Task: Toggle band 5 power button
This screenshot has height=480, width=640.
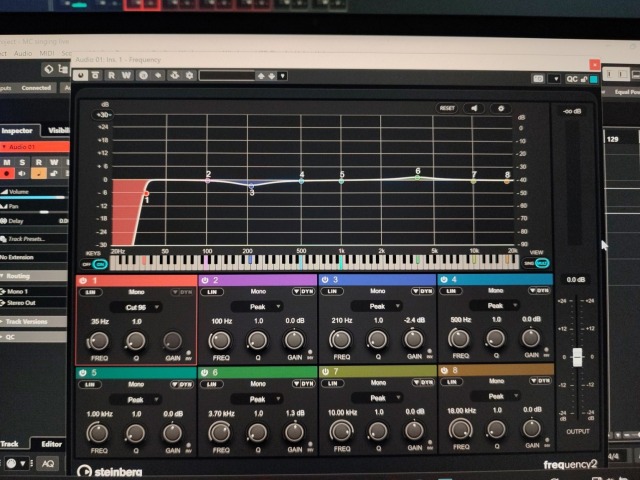Action: coord(83,373)
